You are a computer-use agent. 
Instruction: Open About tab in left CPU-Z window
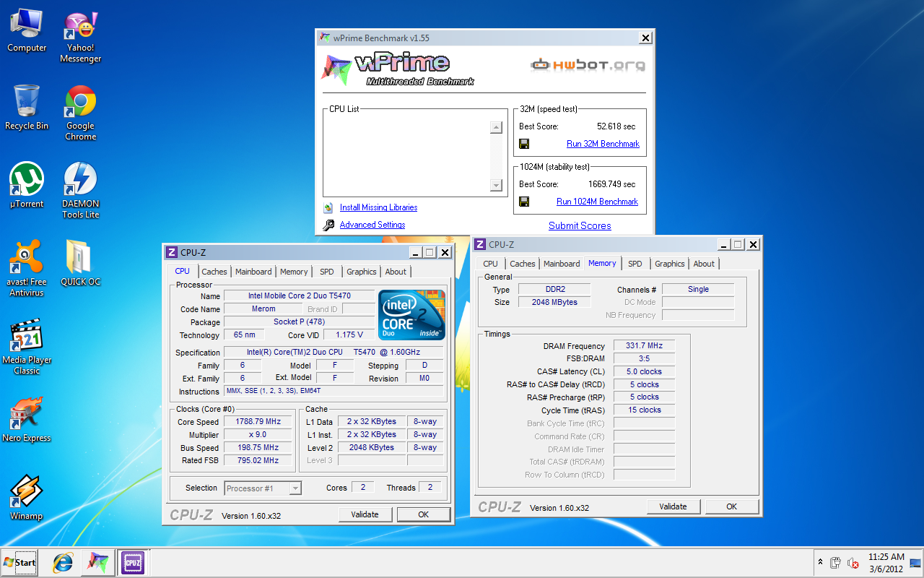pos(396,272)
